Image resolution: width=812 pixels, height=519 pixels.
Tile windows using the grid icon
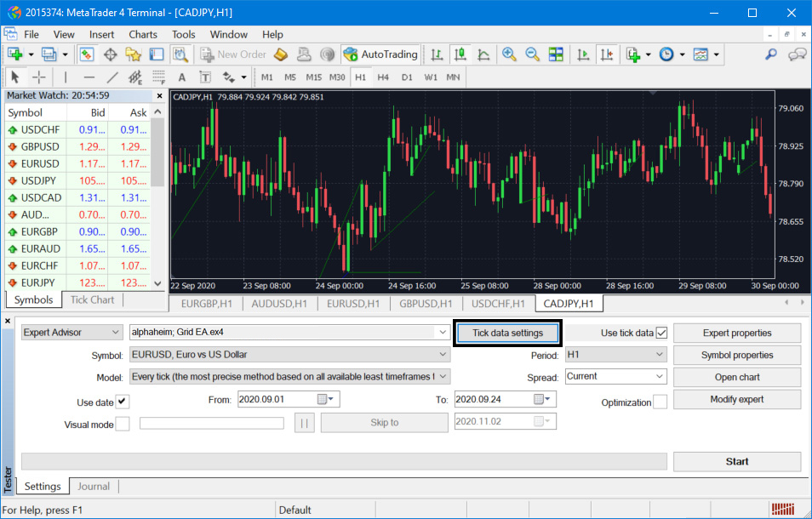coord(556,54)
